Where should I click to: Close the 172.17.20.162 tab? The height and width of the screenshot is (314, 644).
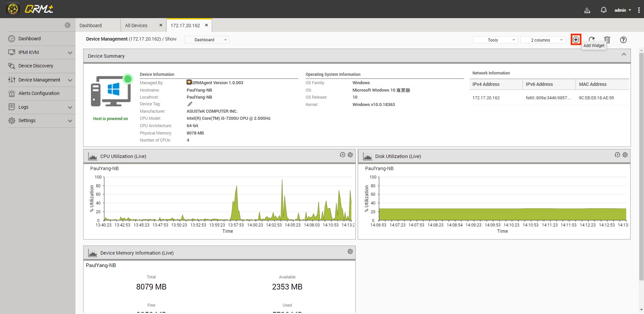pyautogui.click(x=206, y=25)
